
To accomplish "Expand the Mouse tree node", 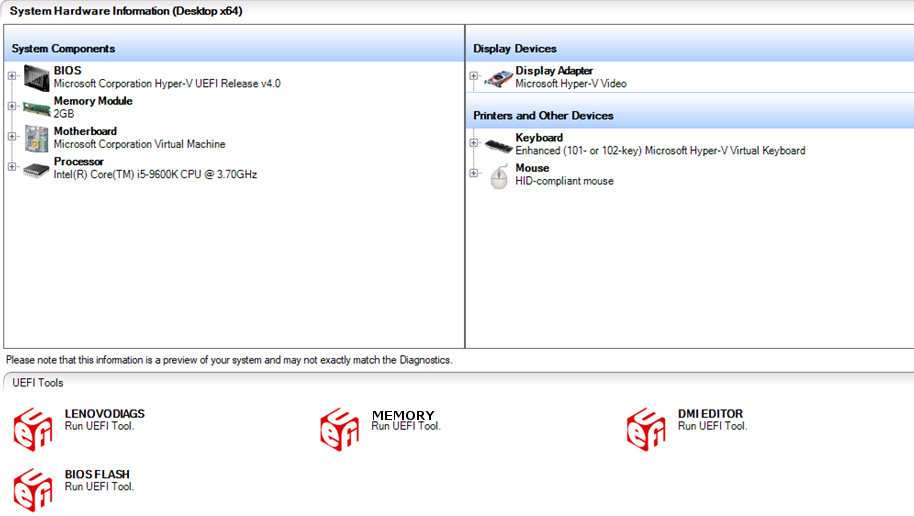I will tap(473, 173).
